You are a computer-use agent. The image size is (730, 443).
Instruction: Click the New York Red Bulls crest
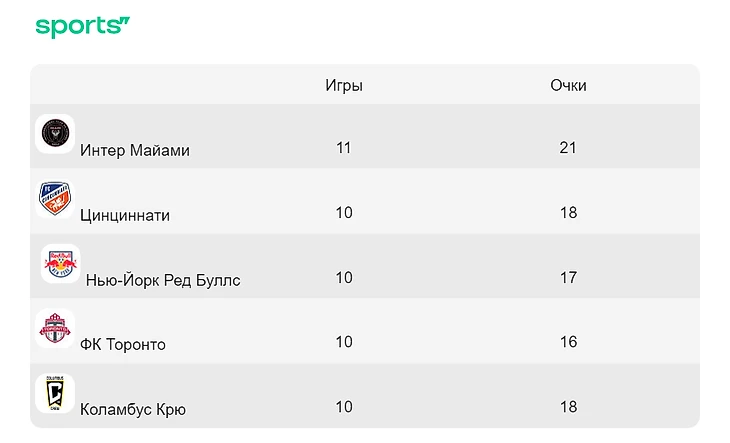pos(61,264)
